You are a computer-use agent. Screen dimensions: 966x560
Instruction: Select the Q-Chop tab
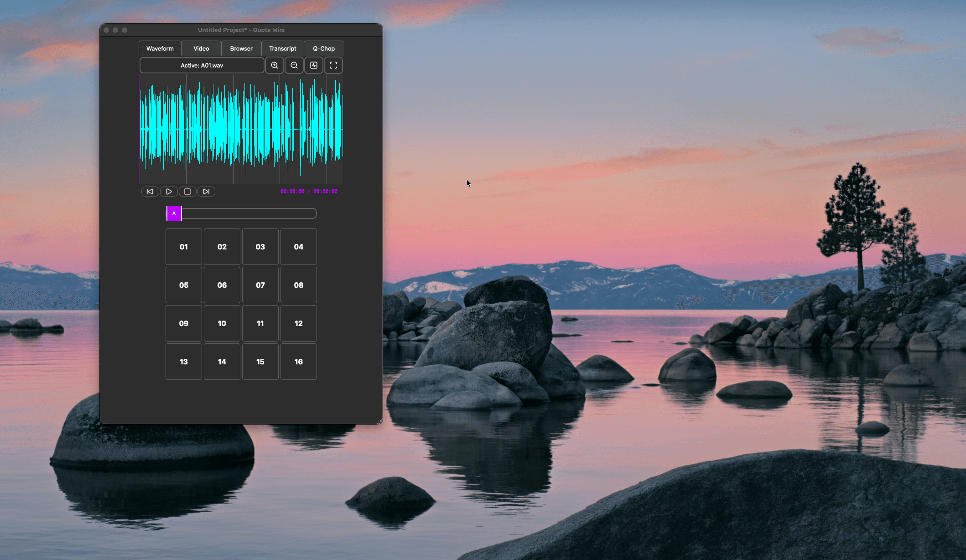324,48
